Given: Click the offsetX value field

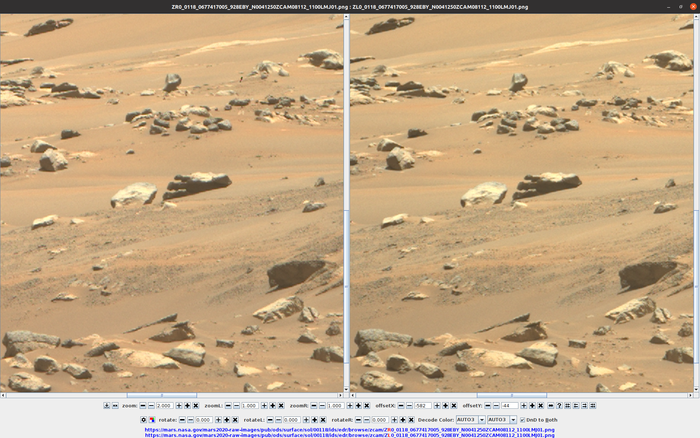Looking at the screenshot, I should (x=422, y=405).
